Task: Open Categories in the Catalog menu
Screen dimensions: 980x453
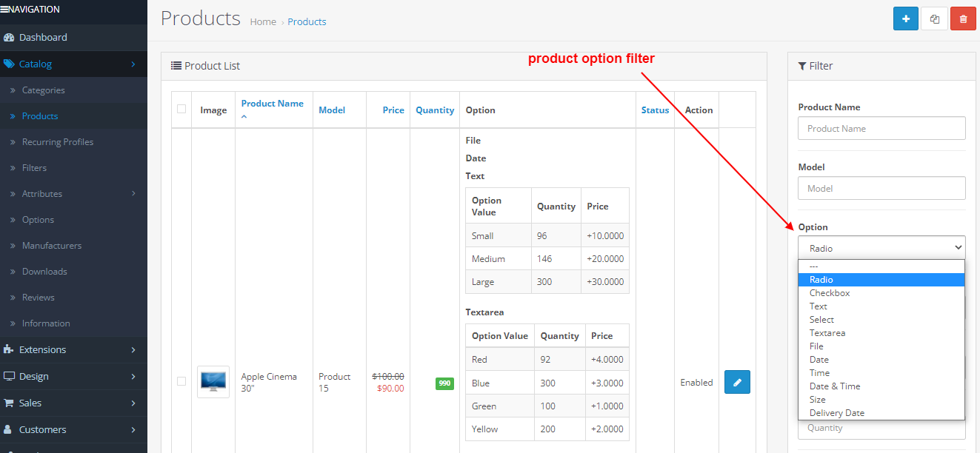Action: (43, 90)
